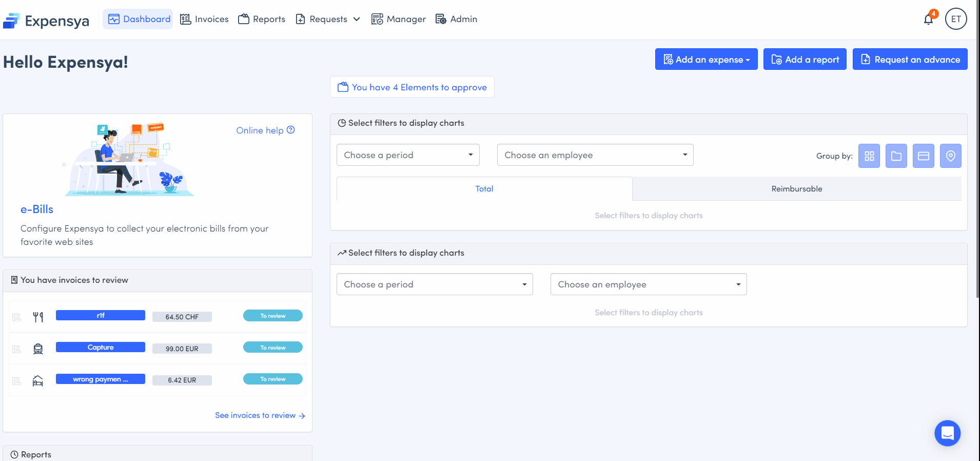This screenshot has width=980, height=461.
Task: Click the Add a report button
Action: (x=805, y=60)
